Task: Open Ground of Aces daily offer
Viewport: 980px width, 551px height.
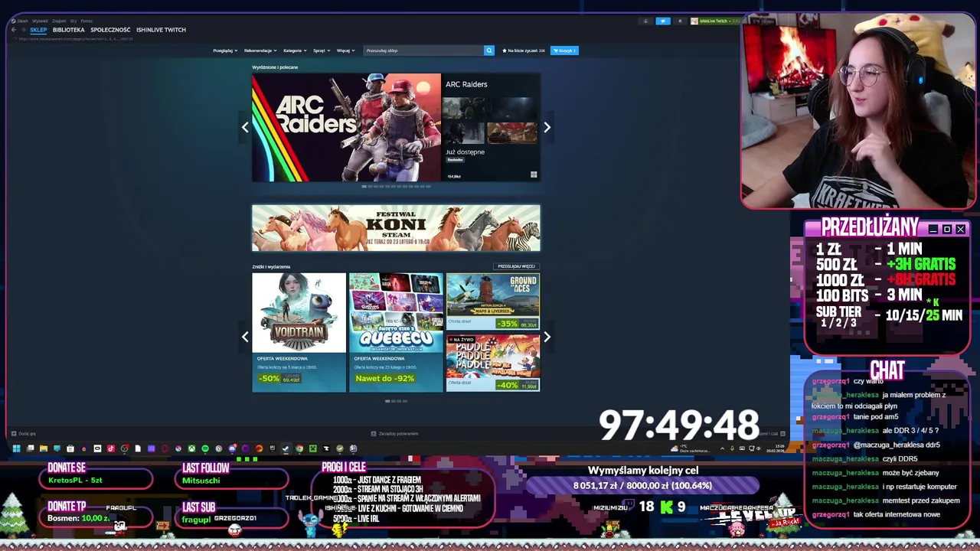Action: pyautogui.click(x=493, y=301)
